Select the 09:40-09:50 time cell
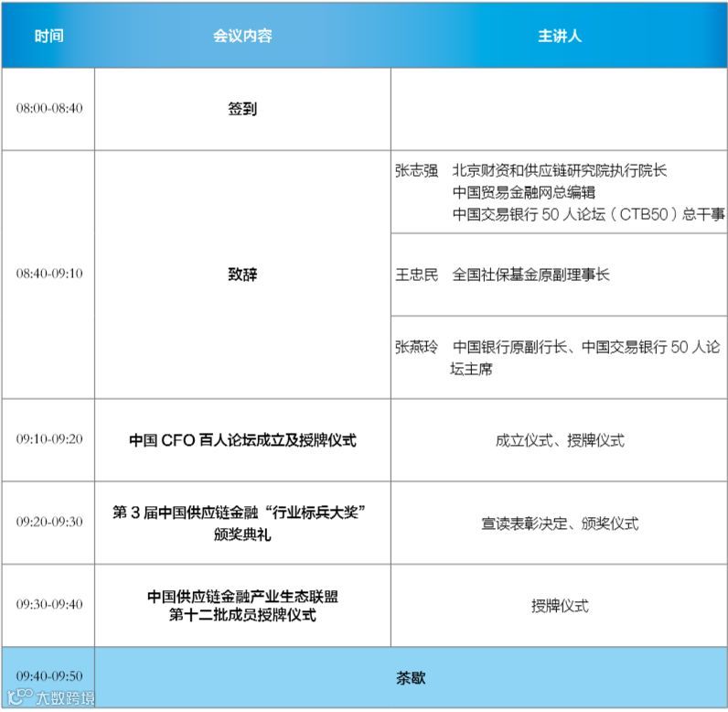The width and height of the screenshot is (728, 712). (49, 675)
